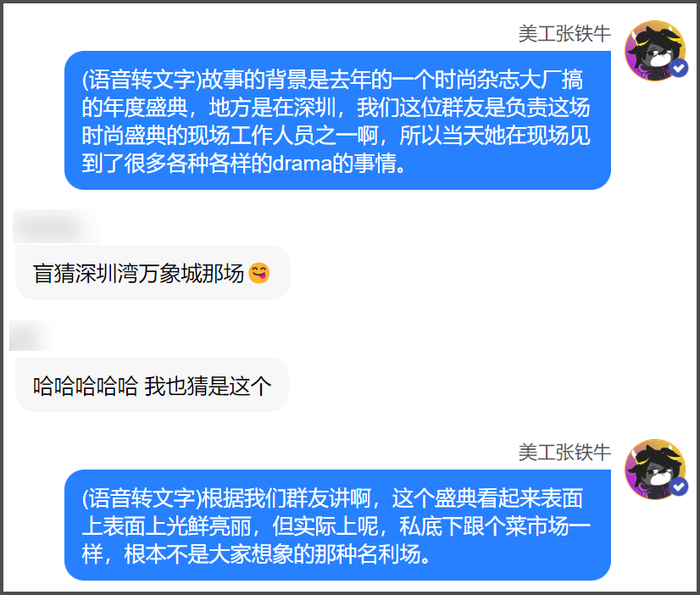
Task: Click the blurred username above 哈哈哈 message
Action: [31, 336]
